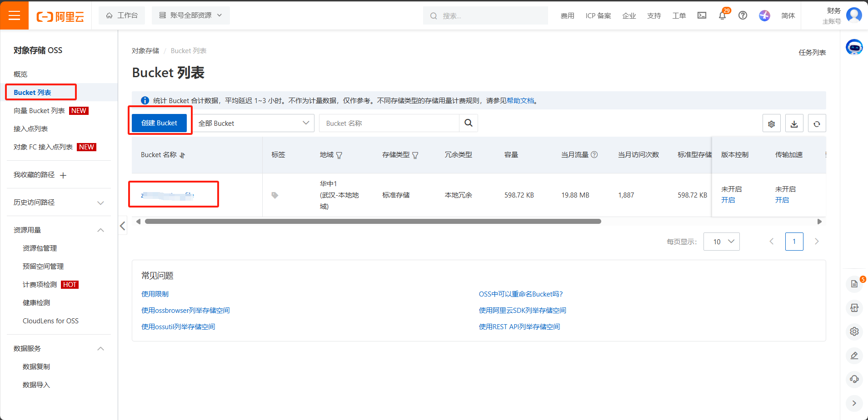
Task: Collapse the 资源用量 section
Action: tap(100, 230)
